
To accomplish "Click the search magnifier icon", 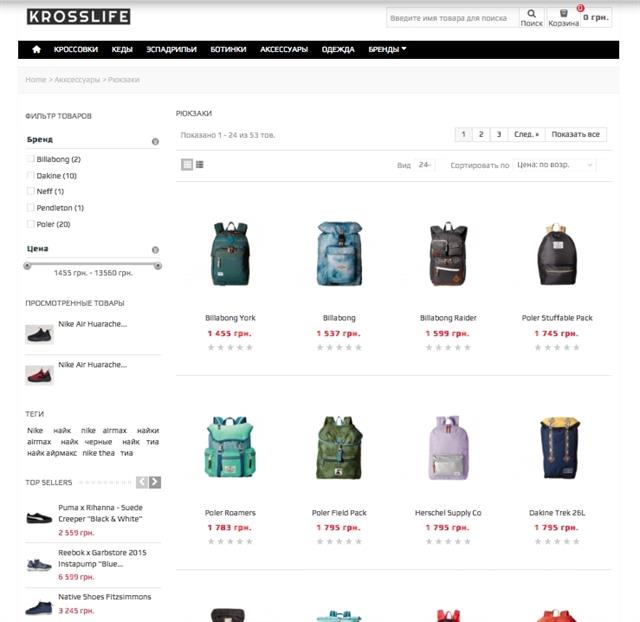I will 531,13.
